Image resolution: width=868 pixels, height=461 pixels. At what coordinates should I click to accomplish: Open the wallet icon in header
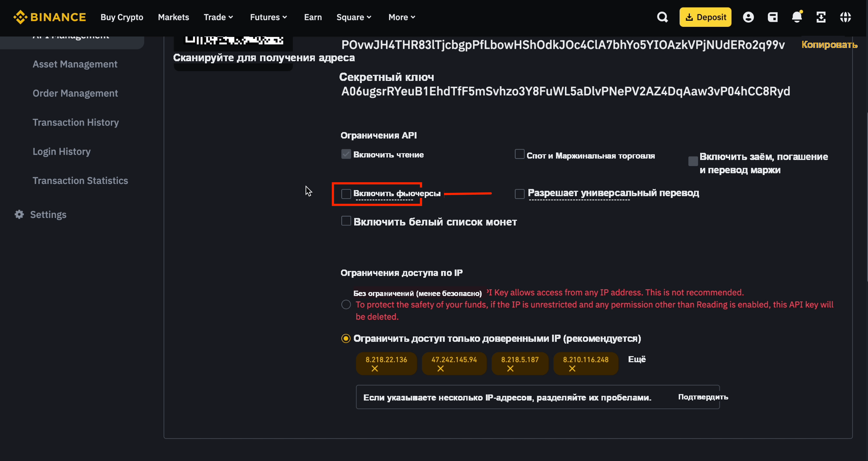772,17
